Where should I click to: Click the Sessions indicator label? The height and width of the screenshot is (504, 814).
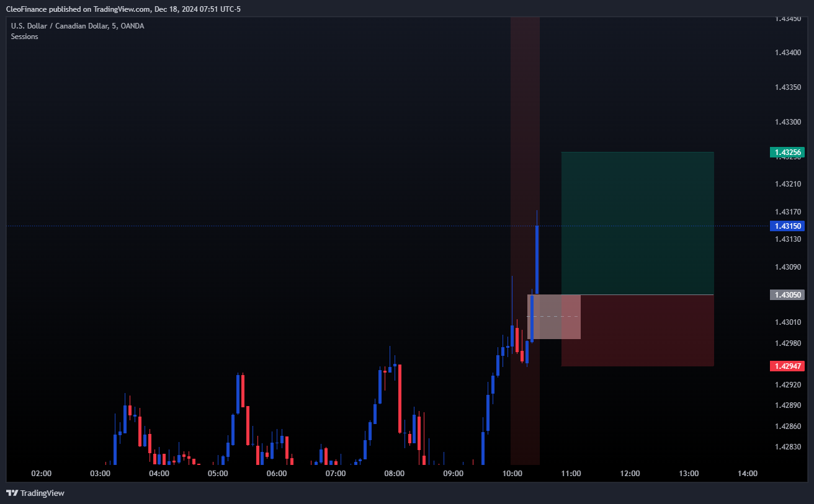[24, 37]
